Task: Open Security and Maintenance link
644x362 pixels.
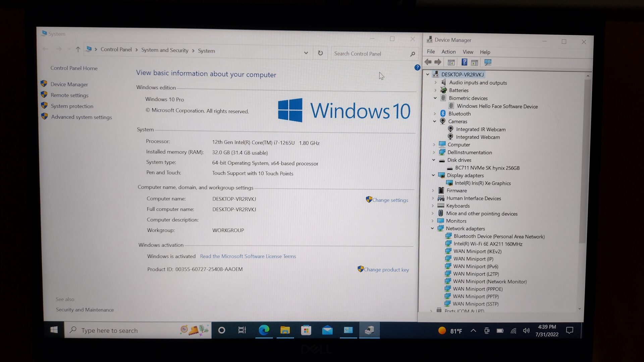Action: (x=85, y=310)
